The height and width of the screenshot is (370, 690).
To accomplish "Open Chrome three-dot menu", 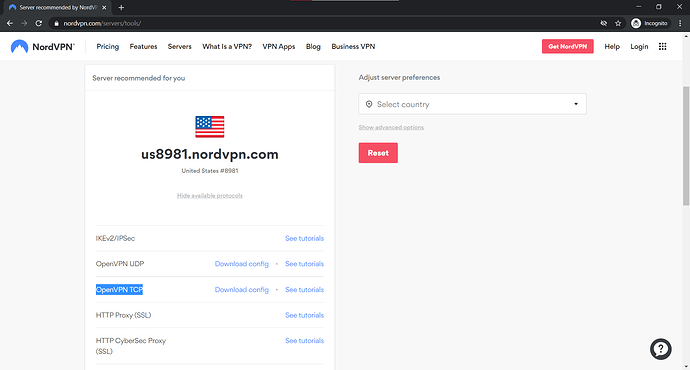I will coord(680,23).
